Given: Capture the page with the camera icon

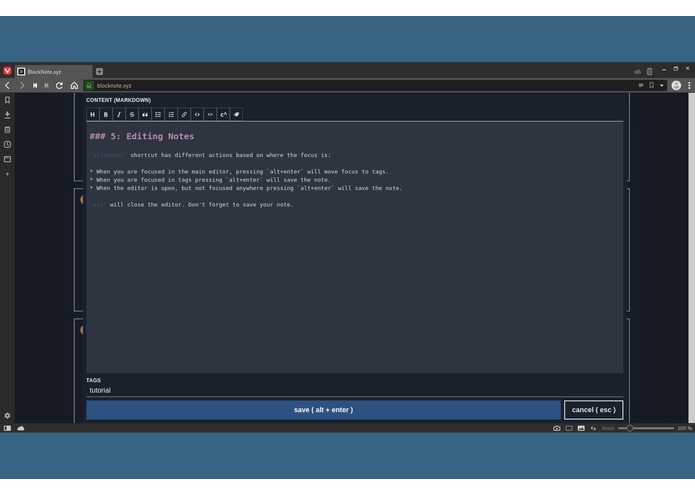Looking at the screenshot, I should 557,428.
